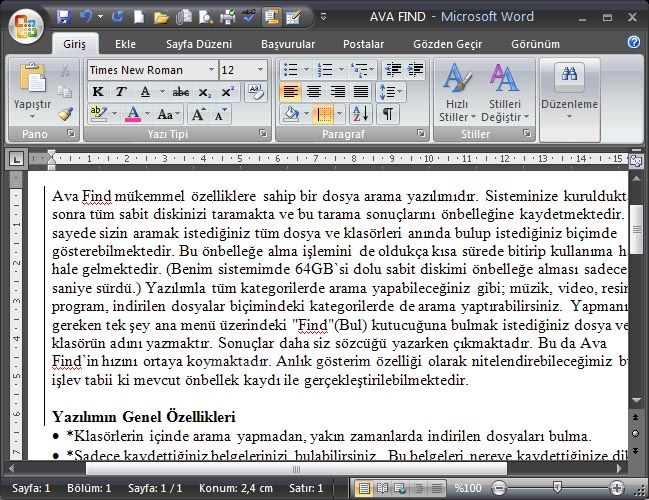Open the Başvurular tab

[x=288, y=44]
